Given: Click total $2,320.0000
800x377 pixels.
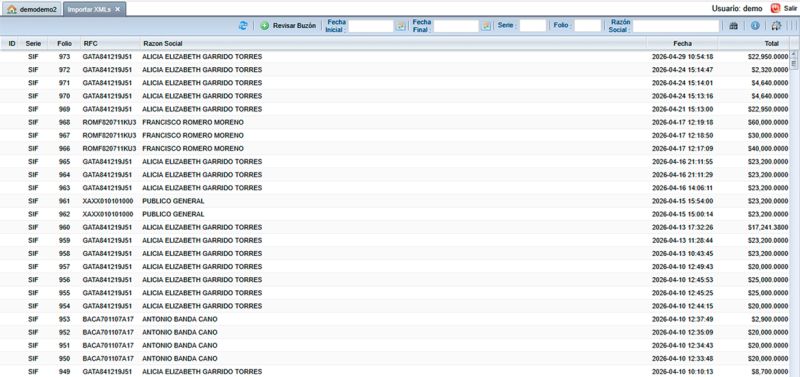Looking at the screenshot, I should [x=769, y=70].
